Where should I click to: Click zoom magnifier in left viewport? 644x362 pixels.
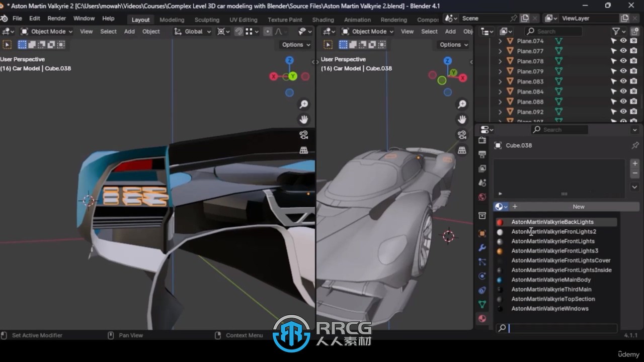pos(304,105)
